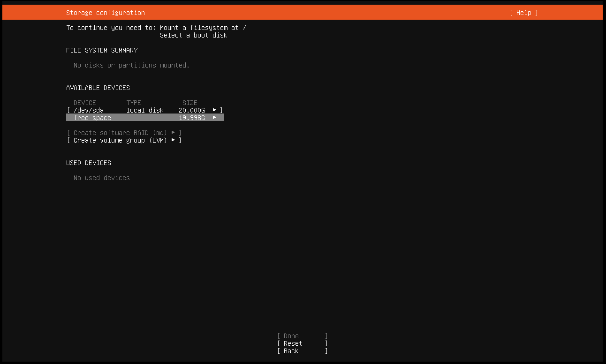Screen dimensions: 606x364
Task: Click the USED DEVICES heading
Action: tap(89, 163)
